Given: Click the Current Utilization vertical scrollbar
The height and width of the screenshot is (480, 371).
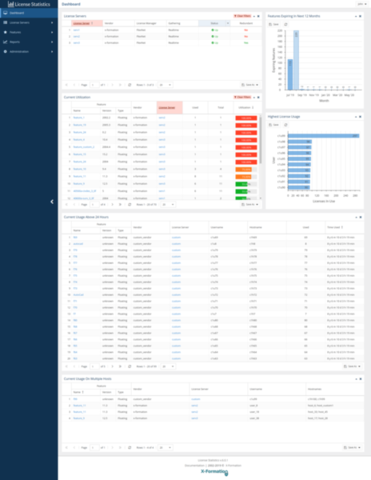Looking at the screenshot, I should point(261,140).
